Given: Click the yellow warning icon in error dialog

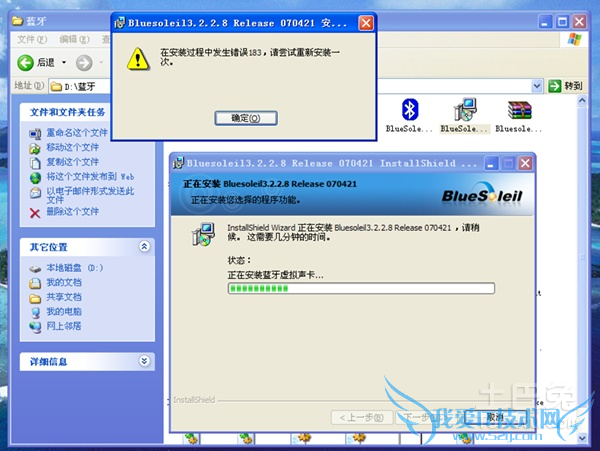Looking at the screenshot, I should click(138, 59).
